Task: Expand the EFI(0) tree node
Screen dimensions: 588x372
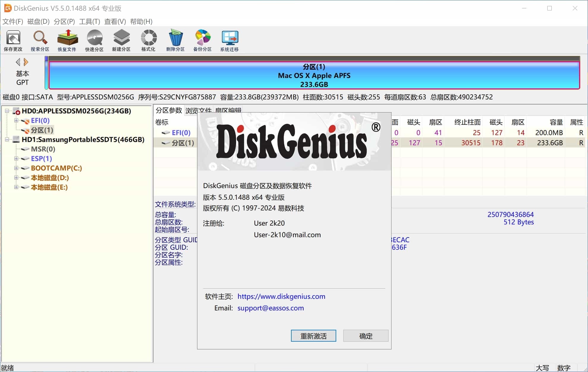Action: [x=16, y=121]
